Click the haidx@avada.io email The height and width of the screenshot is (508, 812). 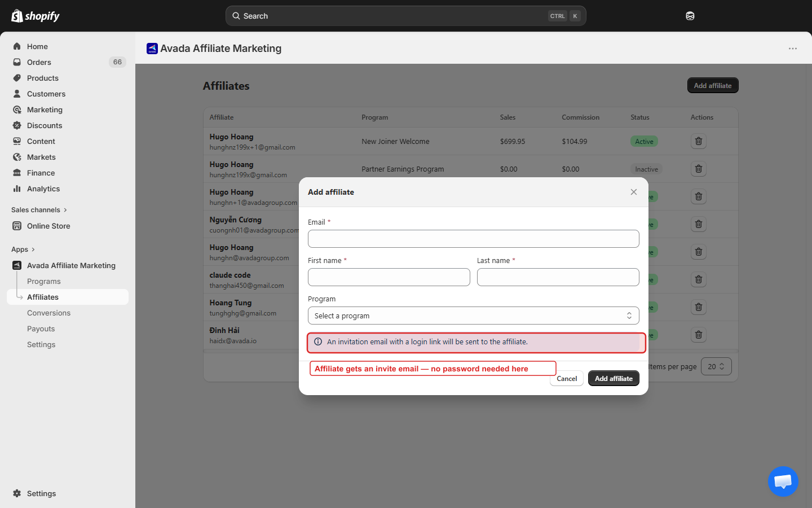(x=233, y=341)
